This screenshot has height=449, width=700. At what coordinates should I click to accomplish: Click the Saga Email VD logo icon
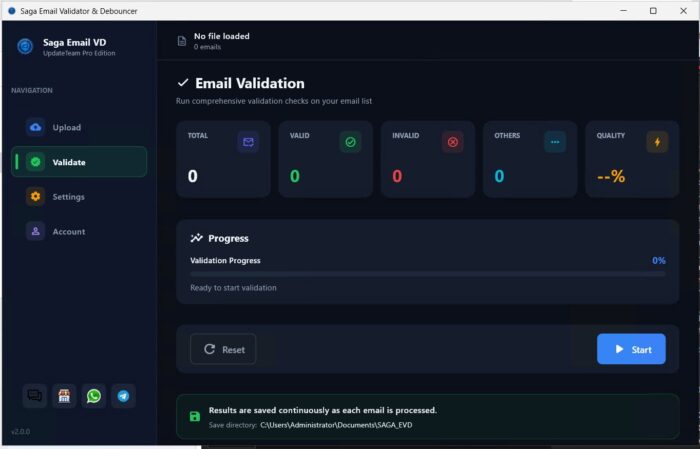(x=25, y=46)
